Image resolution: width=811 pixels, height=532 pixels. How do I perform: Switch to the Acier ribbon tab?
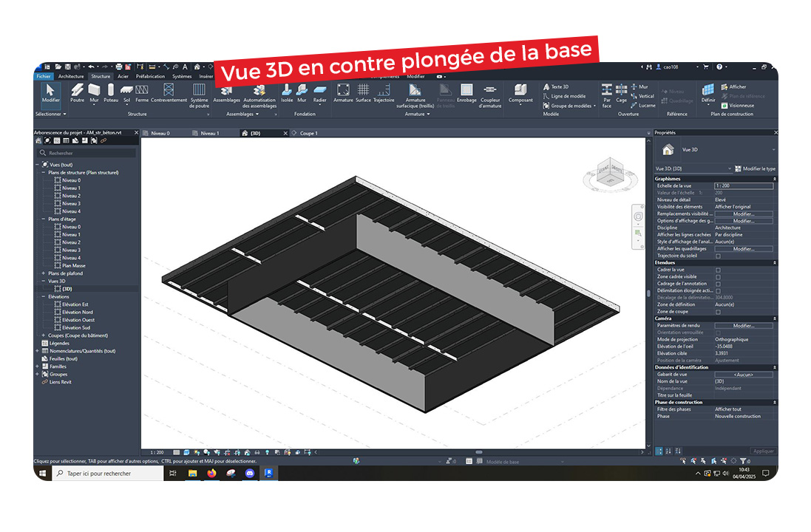point(123,77)
